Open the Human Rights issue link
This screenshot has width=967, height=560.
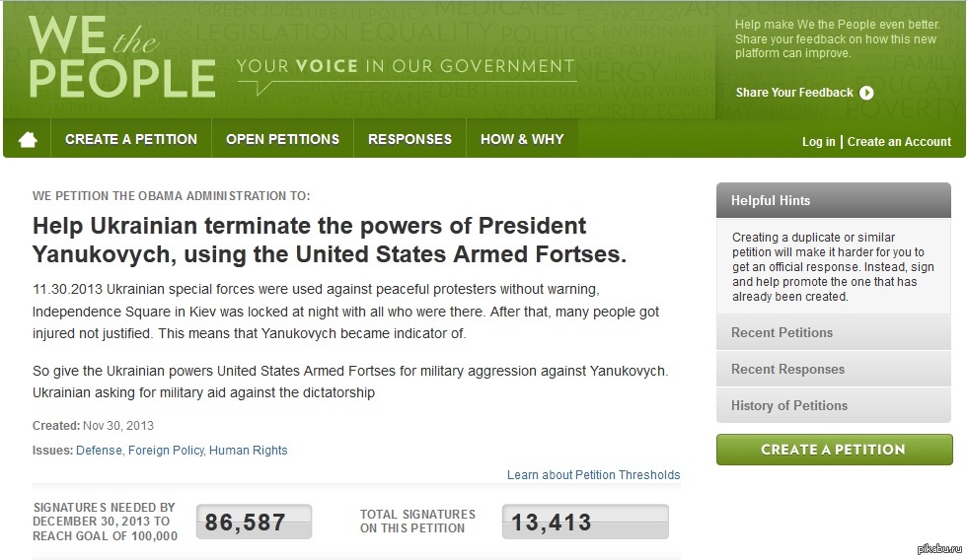(249, 451)
